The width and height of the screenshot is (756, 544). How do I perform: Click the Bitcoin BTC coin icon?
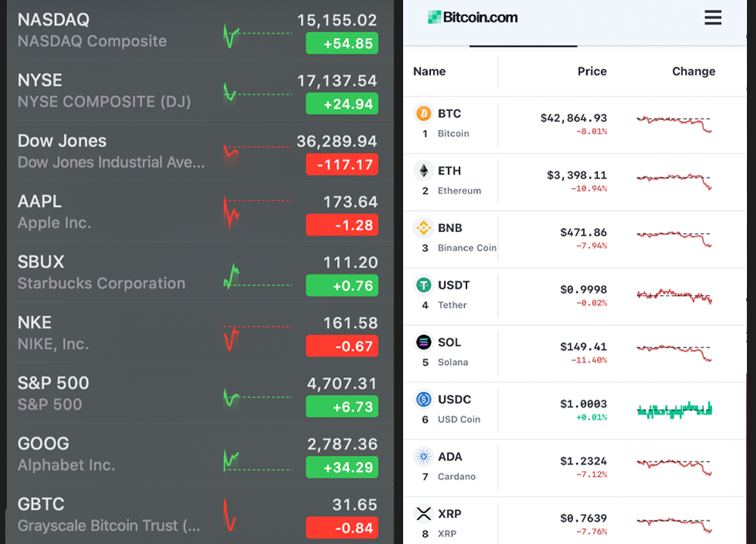pyautogui.click(x=423, y=113)
